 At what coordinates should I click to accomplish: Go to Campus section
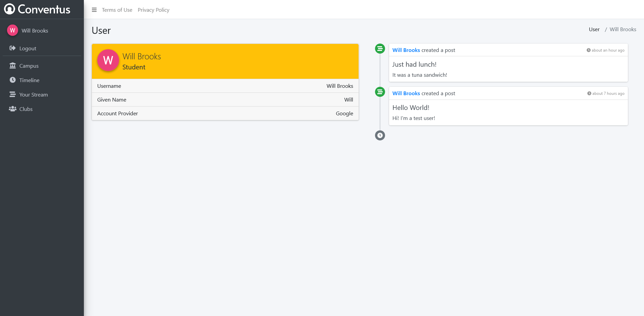coord(29,66)
